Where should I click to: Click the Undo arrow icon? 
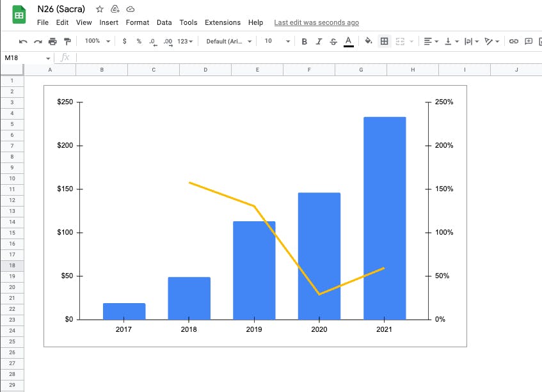click(x=23, y=42)
